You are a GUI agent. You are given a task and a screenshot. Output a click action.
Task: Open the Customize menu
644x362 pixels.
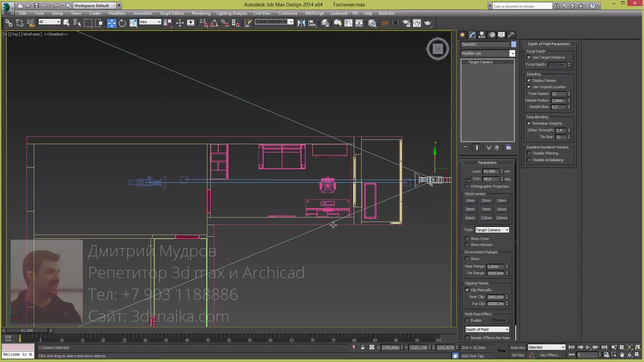coord(288,14)
